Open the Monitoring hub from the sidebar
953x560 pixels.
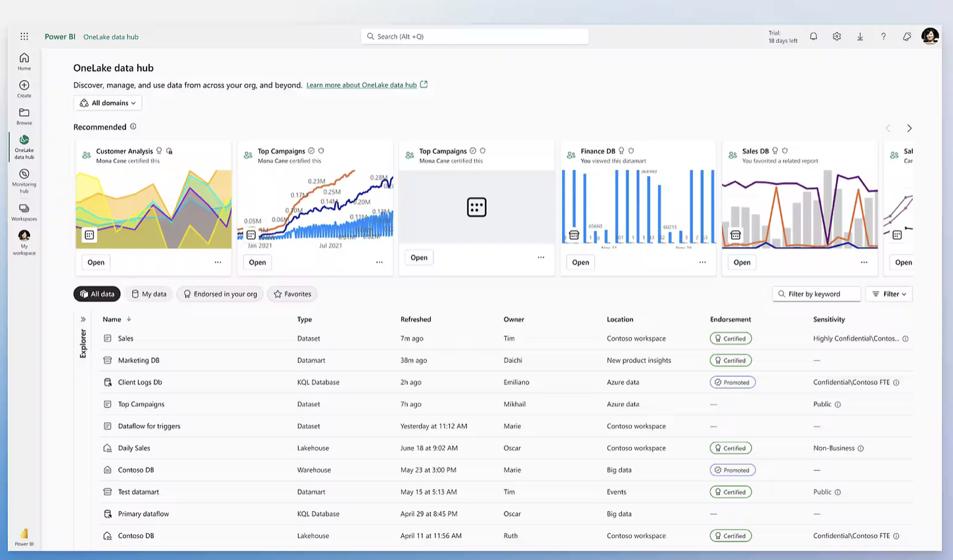click(24, 179)
